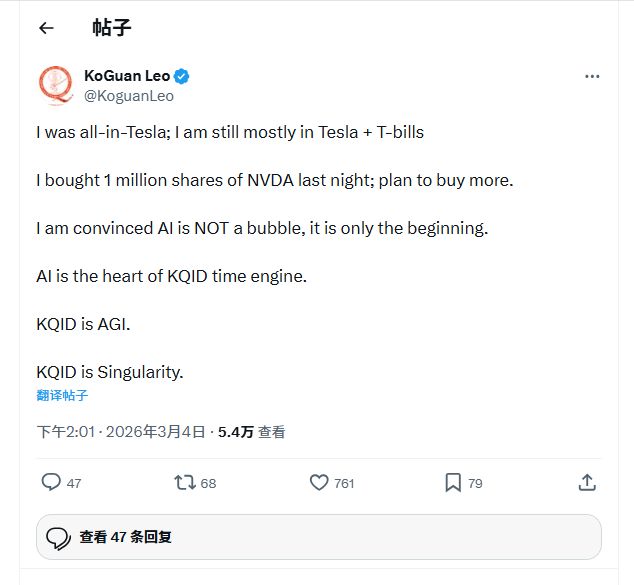
Task: Click the share upload icon
Action: [587, 482]
